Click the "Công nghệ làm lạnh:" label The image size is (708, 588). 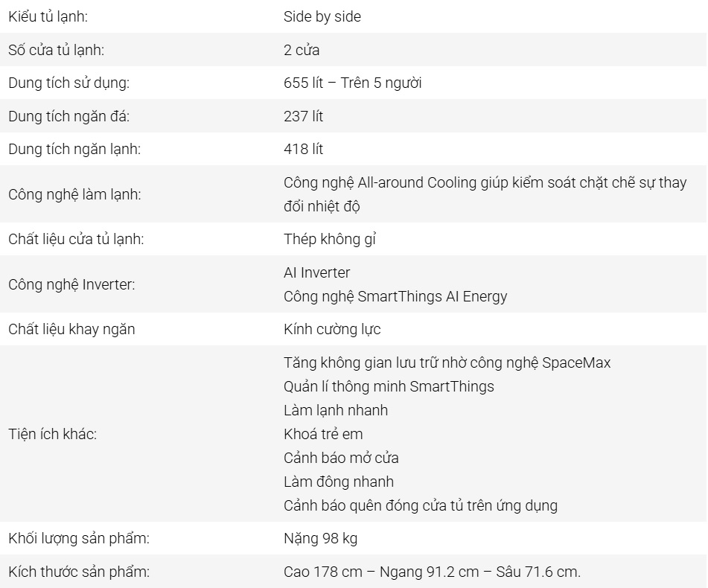tap(74, 195)
